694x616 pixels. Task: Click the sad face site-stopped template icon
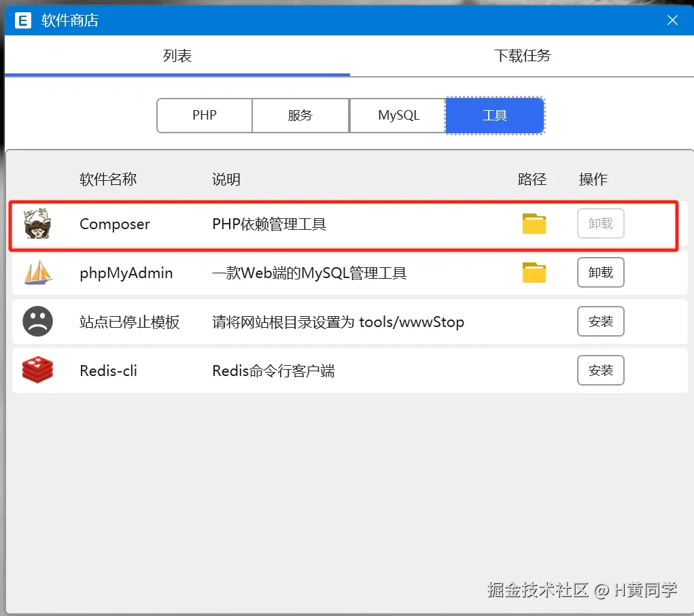click(37, 321)
